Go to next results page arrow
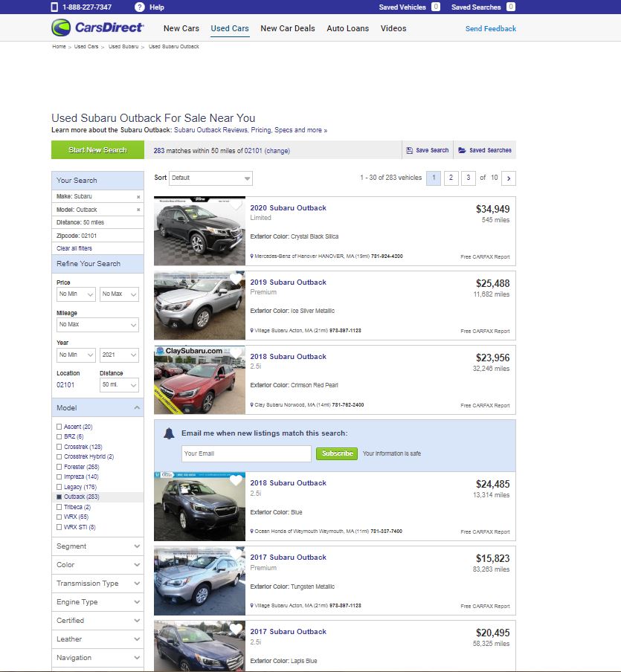The image size is (621, 672). coord(509,178)
